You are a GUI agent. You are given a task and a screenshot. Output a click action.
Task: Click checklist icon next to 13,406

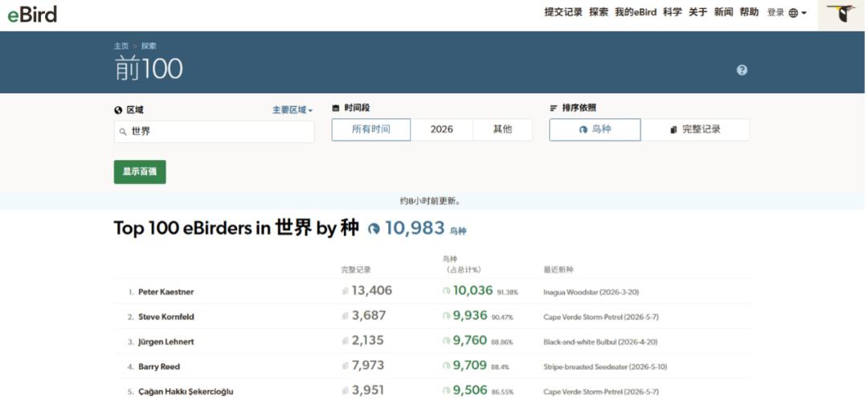[346, 291]
